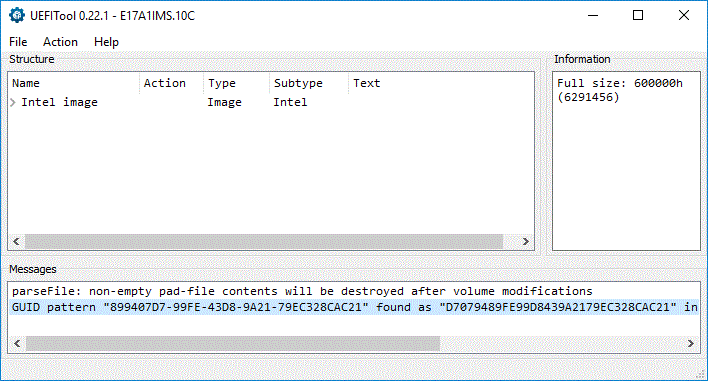Click the Structure horizontal scrollbar thumb
This screenshot has width=708, height=381.
264,242
